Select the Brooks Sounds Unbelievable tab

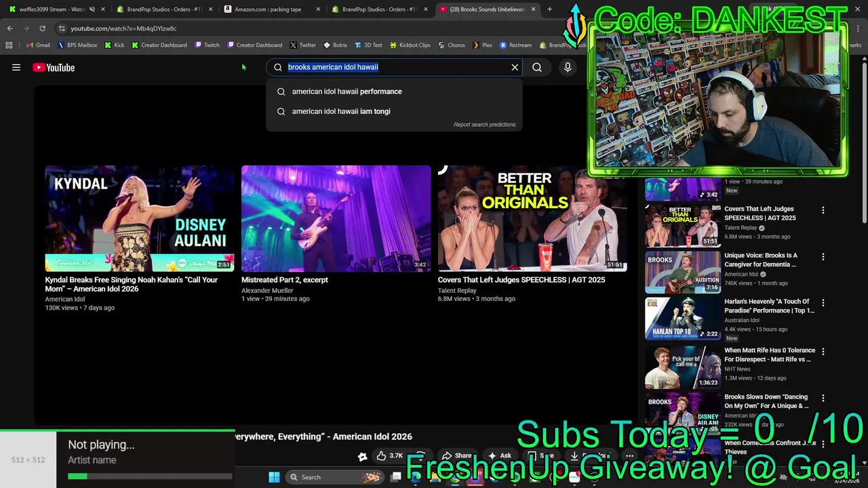tap(487, 9)
